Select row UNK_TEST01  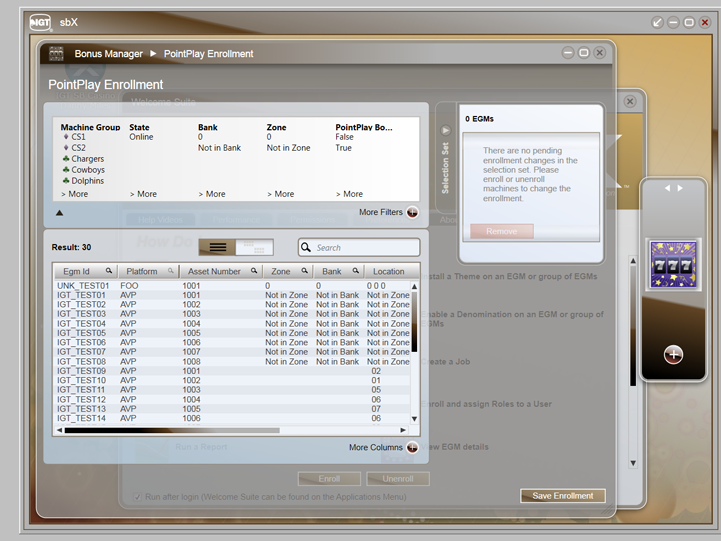tap(232, 285)
